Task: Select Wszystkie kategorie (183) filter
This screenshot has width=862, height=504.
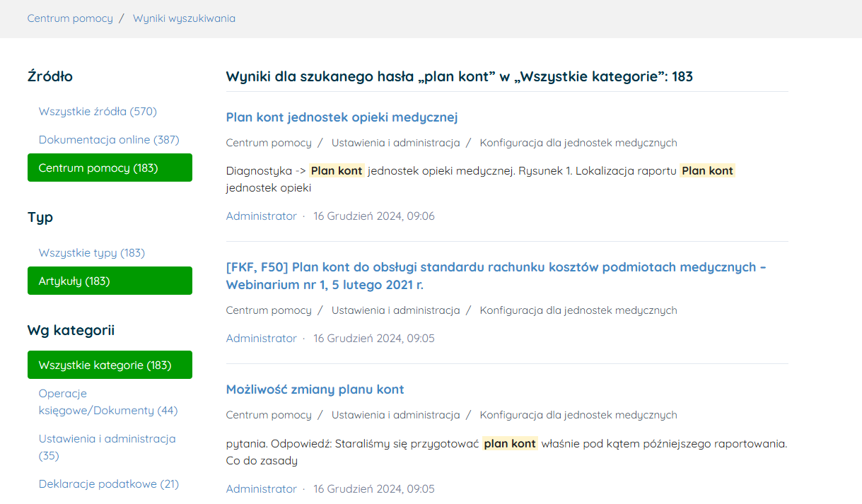Action: pyautogui.click(x=110, y=365)
